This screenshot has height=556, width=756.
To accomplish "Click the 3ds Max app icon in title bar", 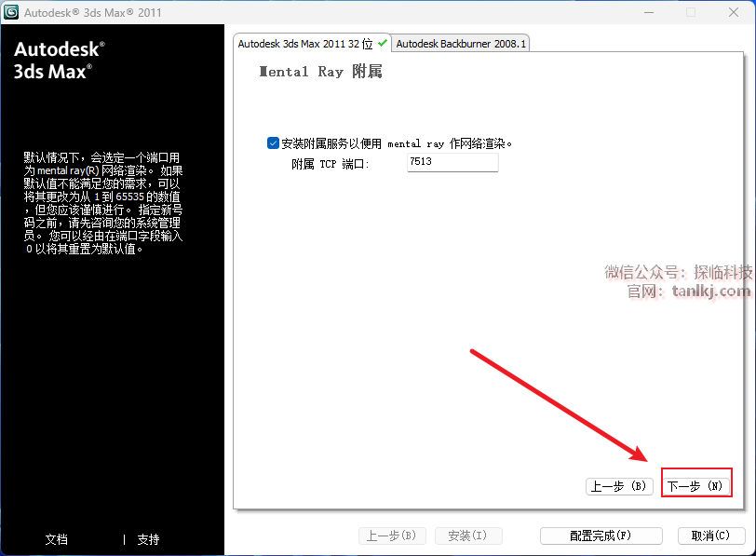I will (10, 11).
